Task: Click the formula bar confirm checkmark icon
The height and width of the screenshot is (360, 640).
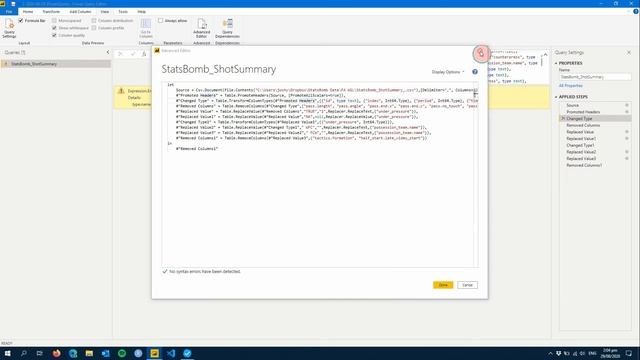Action: [x=133, y=53]
